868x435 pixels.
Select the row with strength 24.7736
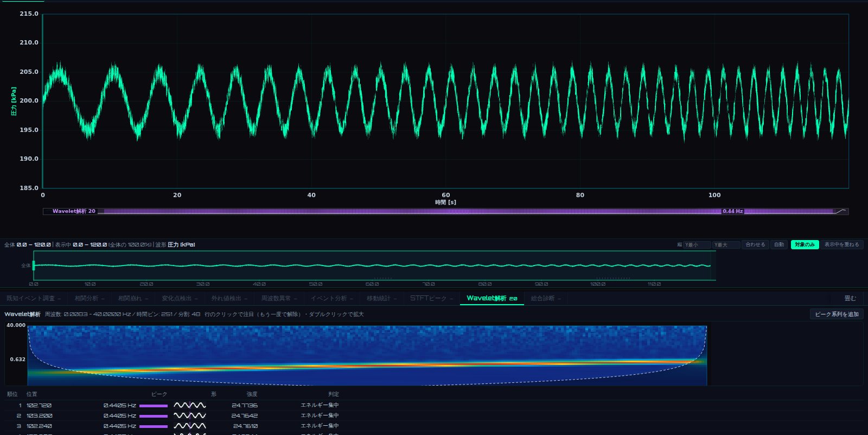434,405
